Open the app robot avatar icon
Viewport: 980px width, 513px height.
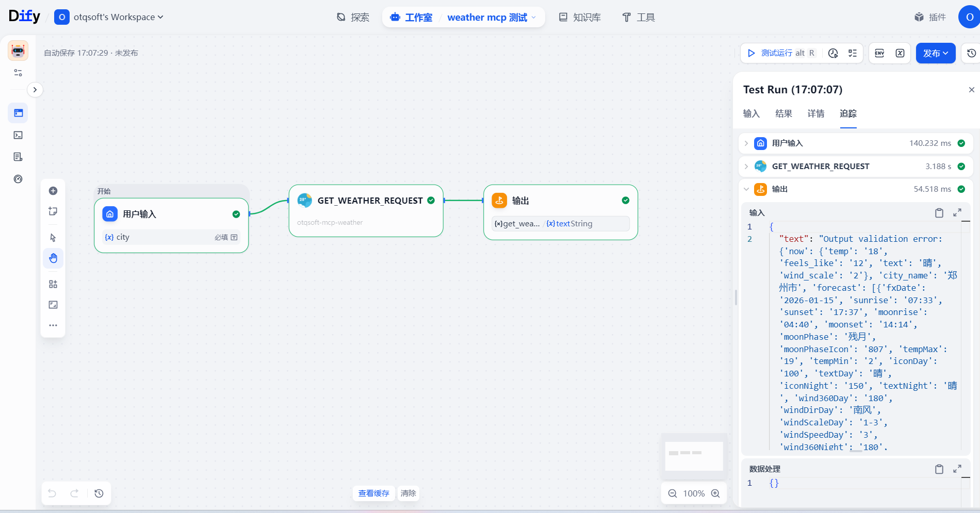(18, 51)
